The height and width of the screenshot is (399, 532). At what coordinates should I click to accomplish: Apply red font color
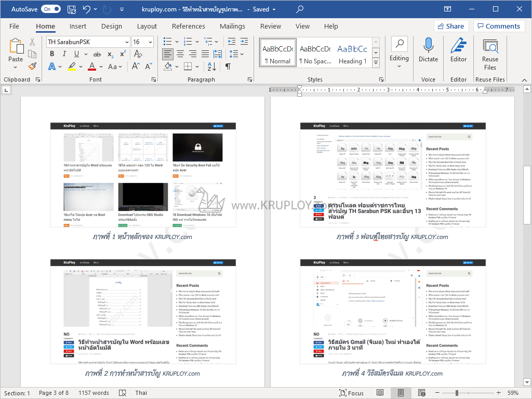click(92, 66)
